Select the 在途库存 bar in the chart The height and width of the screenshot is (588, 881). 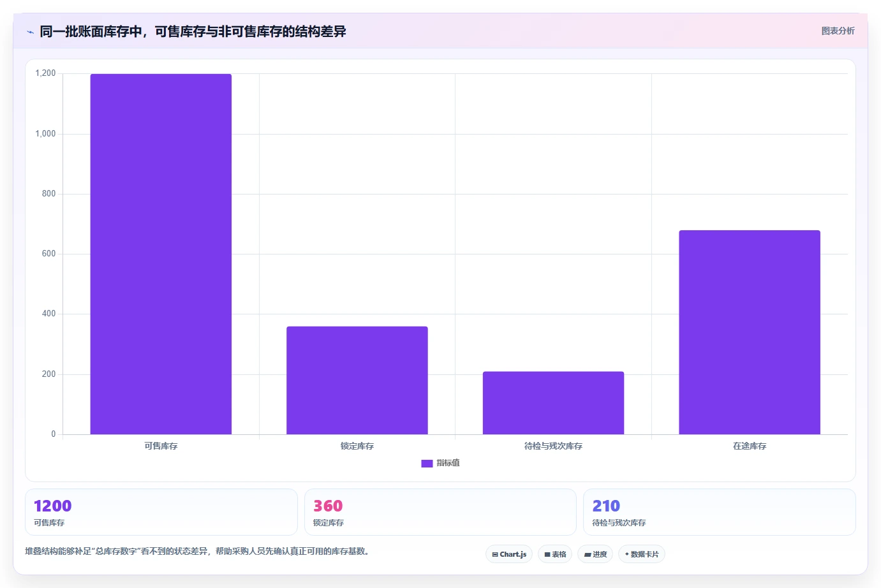(750, 332)
